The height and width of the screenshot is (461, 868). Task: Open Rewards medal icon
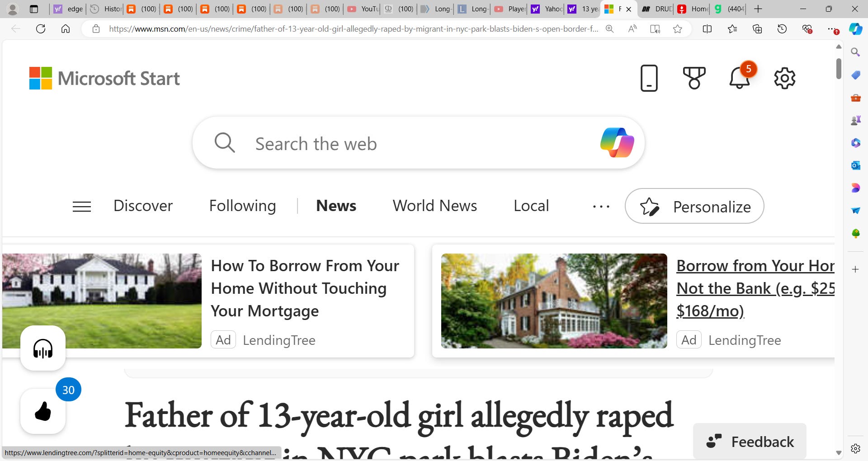point(694,78)
